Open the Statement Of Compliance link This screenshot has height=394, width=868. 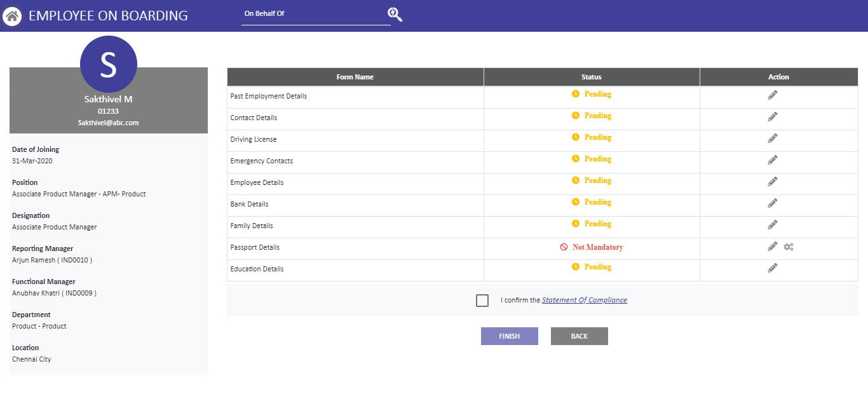click(585, 300)
